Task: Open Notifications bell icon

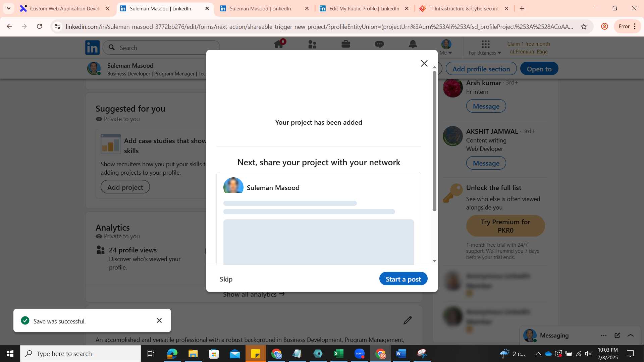Action: tap(413, 44)
